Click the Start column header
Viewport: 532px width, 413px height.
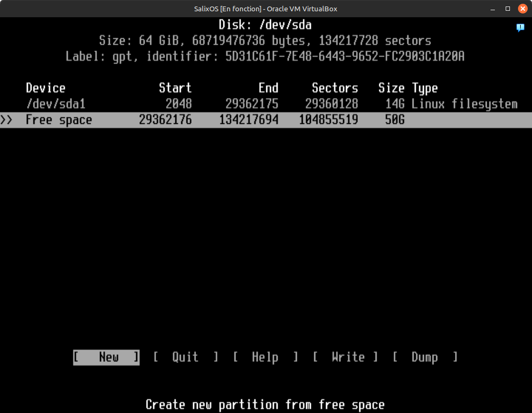pyautogui.click(x=175, y=88)
